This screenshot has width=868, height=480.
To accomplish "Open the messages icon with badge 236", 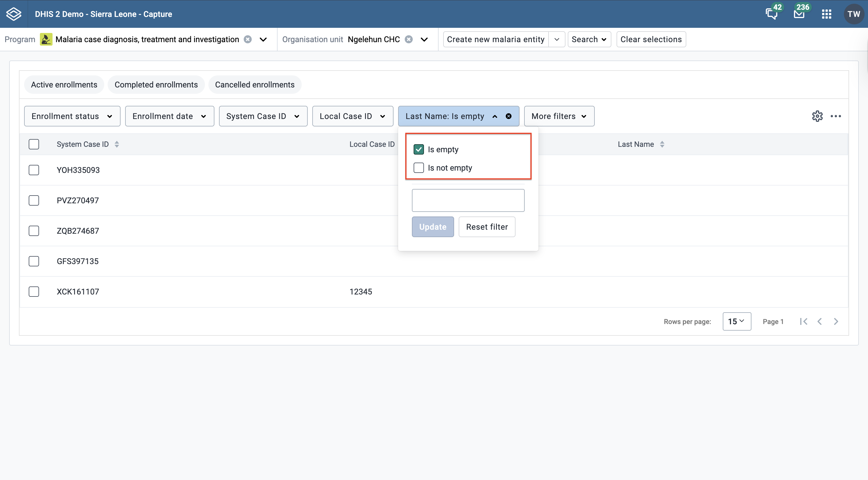I will [x=799, y=14].
